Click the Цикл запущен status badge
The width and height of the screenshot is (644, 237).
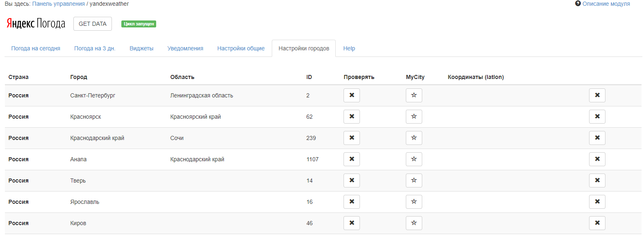tap(139, 24)
